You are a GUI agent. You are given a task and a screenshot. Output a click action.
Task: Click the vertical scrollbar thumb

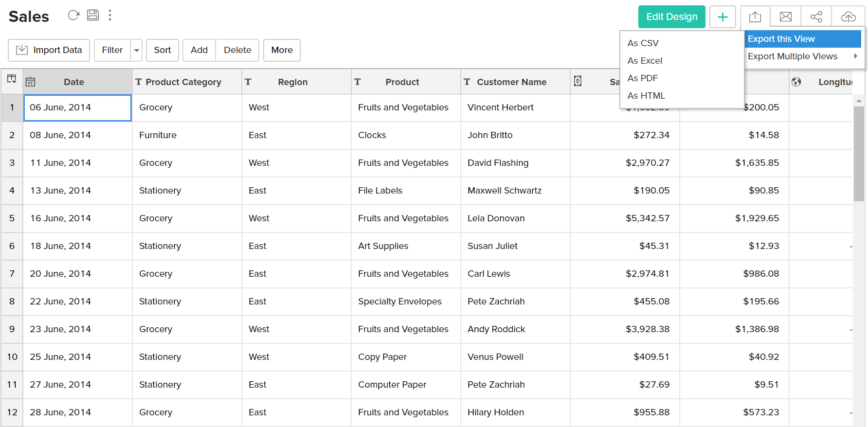pos(859,153)
